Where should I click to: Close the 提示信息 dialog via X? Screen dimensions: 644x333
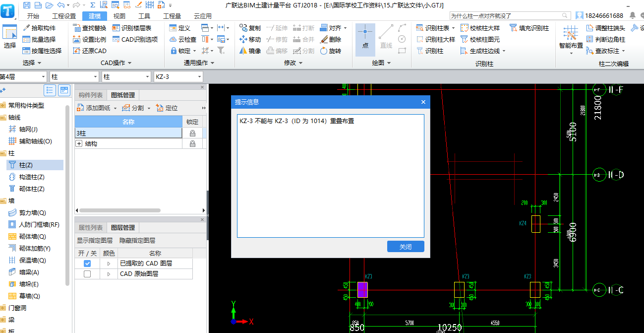(423, 102)
